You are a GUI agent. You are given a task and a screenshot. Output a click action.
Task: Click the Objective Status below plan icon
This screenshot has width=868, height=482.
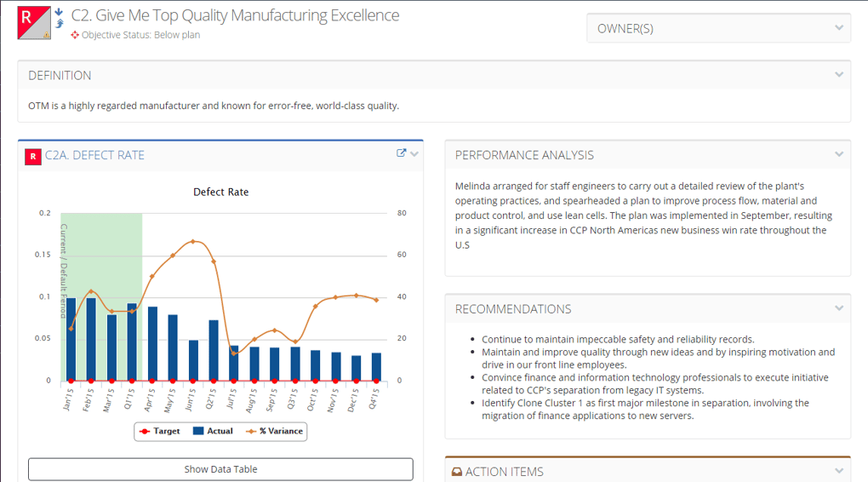click(75, 35)
